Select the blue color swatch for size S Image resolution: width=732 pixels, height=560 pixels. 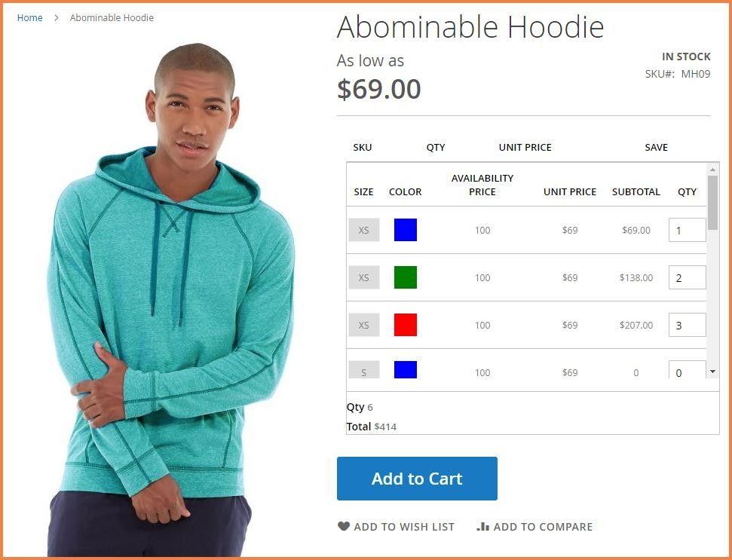click(406, 369)
